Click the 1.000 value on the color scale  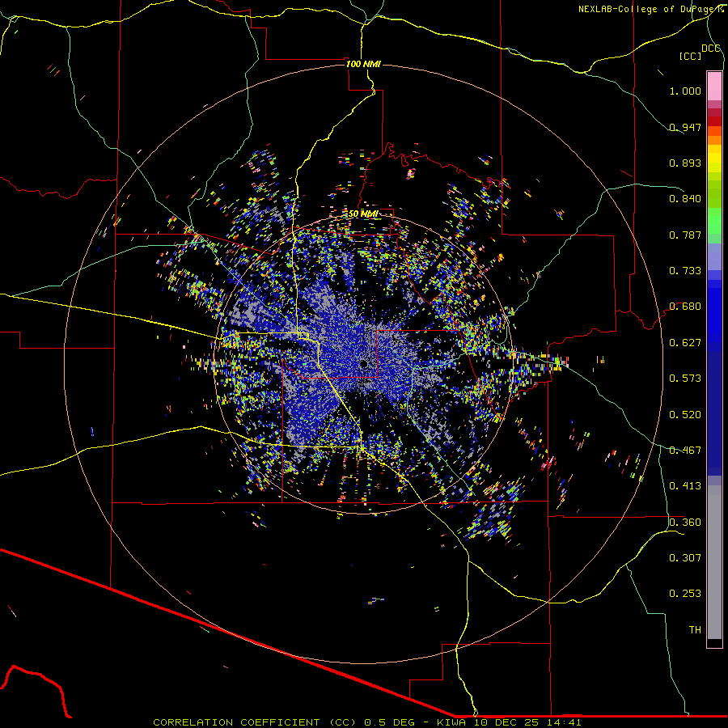click(x=685, y=91)
